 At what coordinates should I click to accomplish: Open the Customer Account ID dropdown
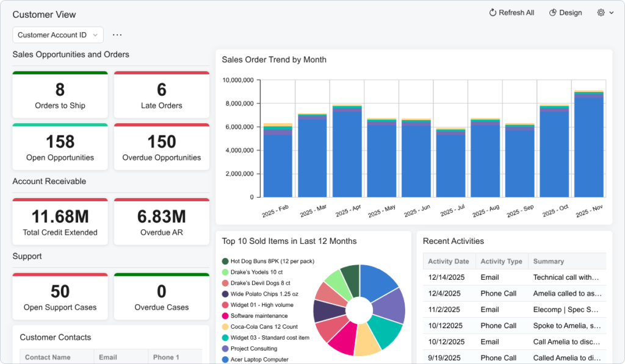[x=57, y=35]
